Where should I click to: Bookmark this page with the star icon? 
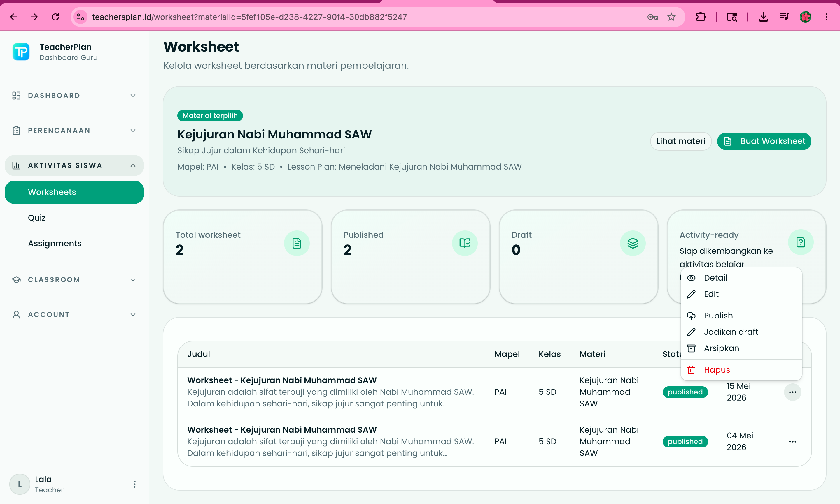[x=671, y=17]
